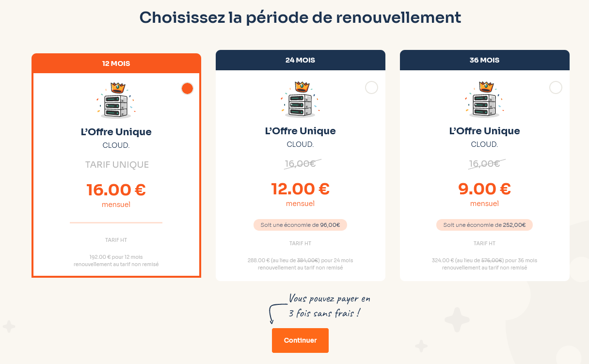Click the 'Soit une économie de 252,00€' badge

coord(485,225)
